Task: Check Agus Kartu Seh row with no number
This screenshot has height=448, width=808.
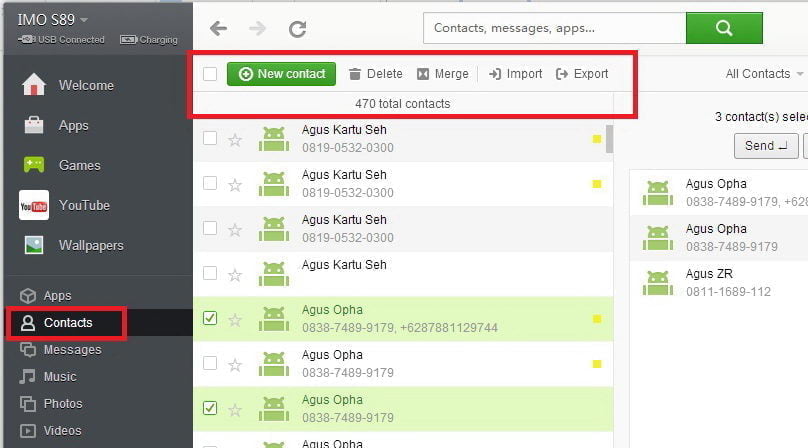Action: click(x=210, y=273)
